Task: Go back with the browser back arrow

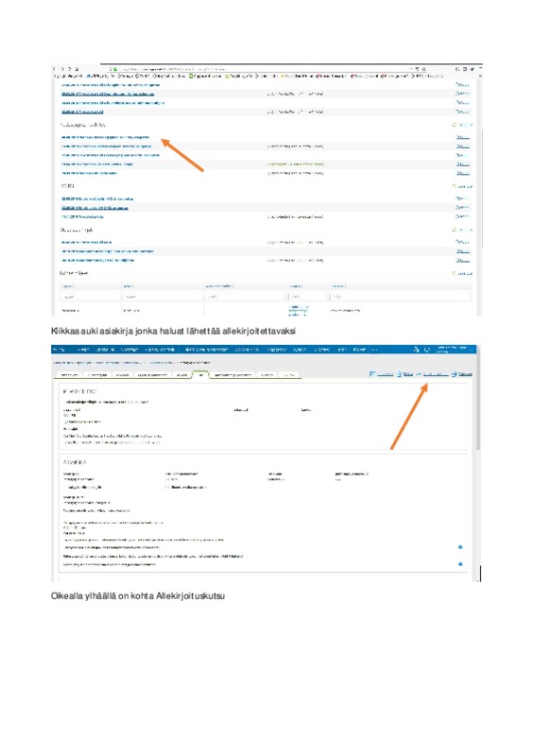Action: pos(54,69)
